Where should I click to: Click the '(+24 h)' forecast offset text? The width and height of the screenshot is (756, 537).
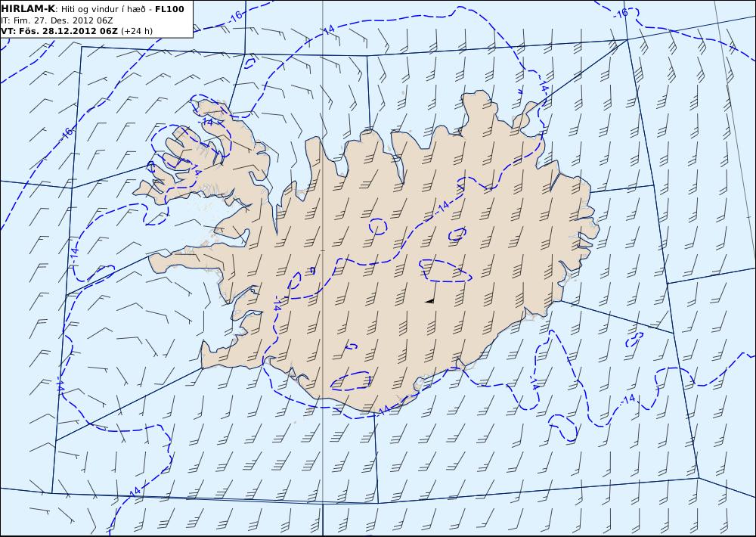pos(136,31)
